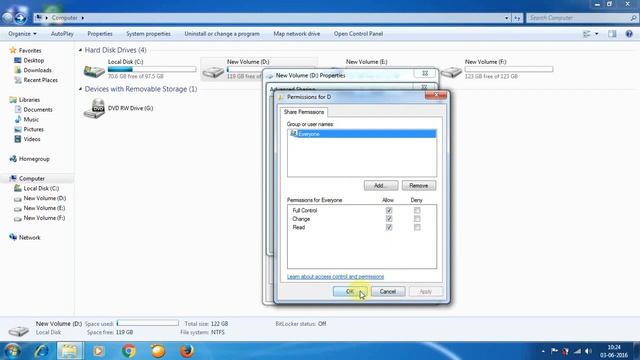The width and height of the screenshot is (640, 360).
Task: Click Uninstall or change a program
Action: [x=222, y=34]
